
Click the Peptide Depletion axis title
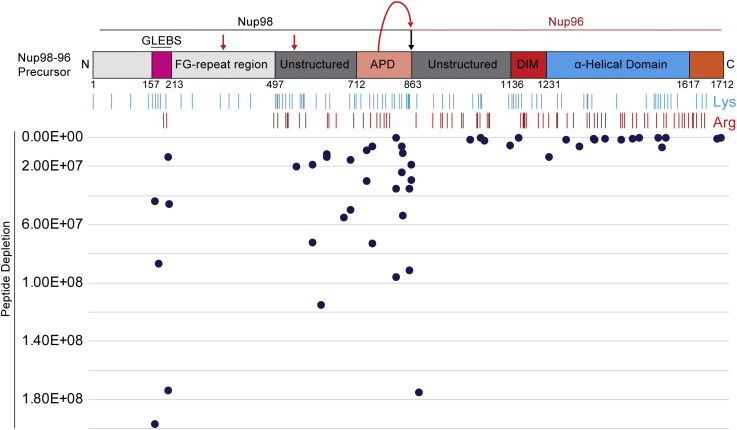(x=6, y=269)
